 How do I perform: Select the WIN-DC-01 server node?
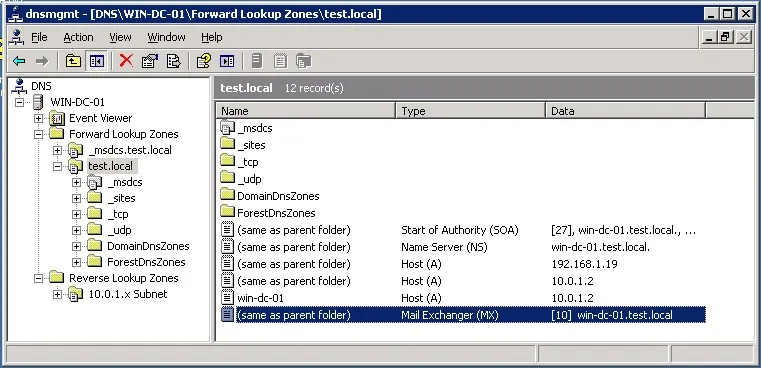click(77, 102)
